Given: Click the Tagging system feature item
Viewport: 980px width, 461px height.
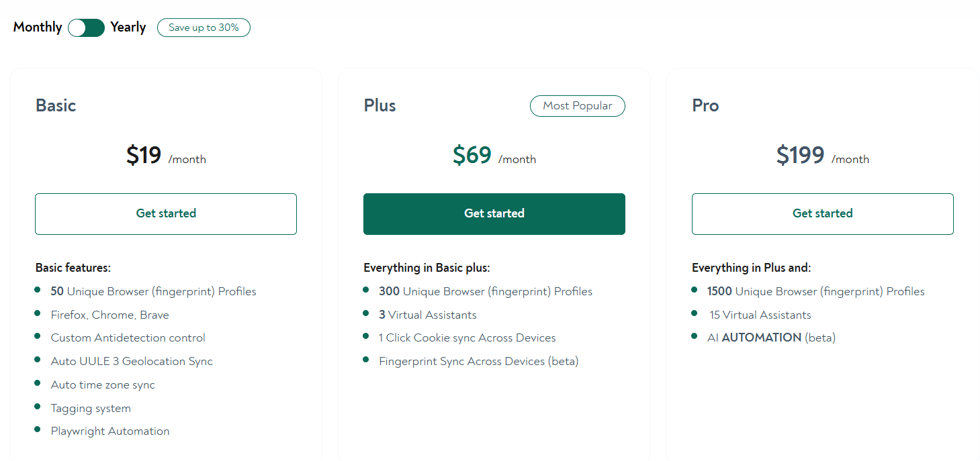Looking at the screenshot, I should 91,409.
